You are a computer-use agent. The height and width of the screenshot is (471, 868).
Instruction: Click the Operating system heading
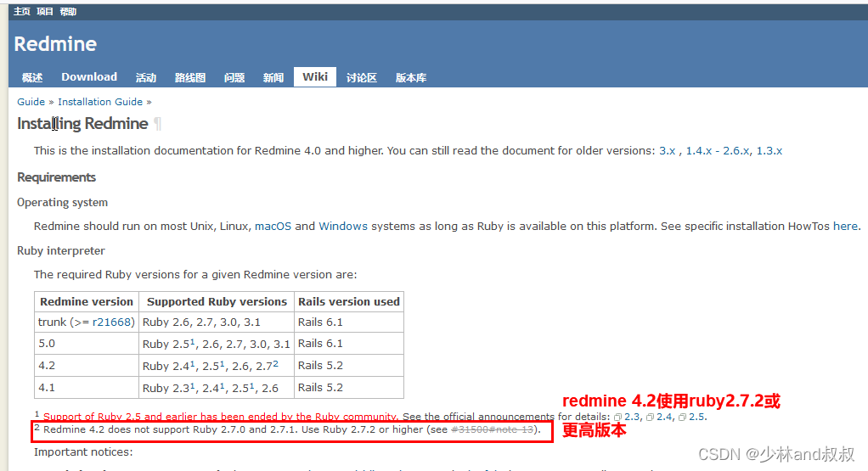point(63,202)
